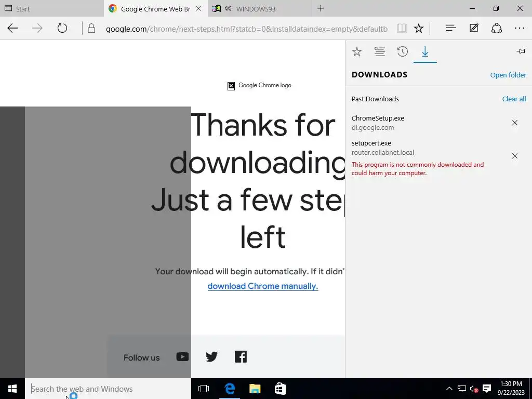Show Downloads tab in the hub panel

pyautogui.click(x=425, y=51)
